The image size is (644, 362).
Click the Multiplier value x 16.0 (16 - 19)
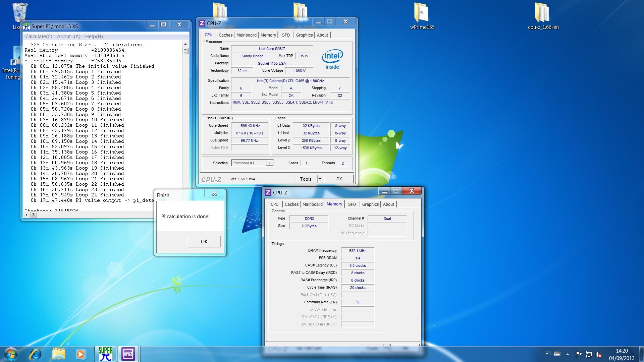click(249, 133)
